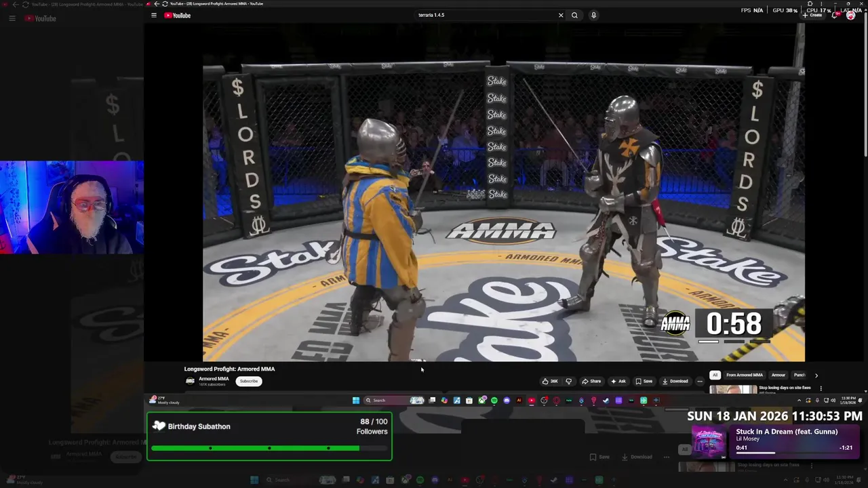Expand the system tray hidden icons chevron
Viewport: 868px width, 488px height.
click(799, 400)
